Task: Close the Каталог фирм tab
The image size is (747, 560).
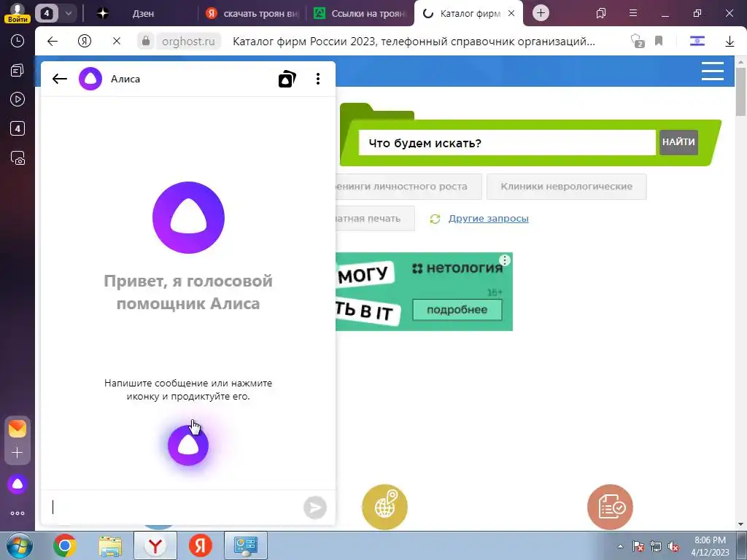Action: [511, 14]
